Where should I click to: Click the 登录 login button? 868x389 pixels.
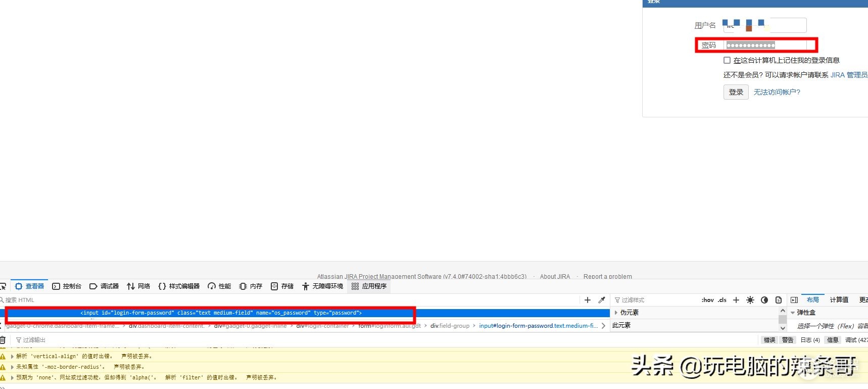pyautogui.click(x=736, y=92)
